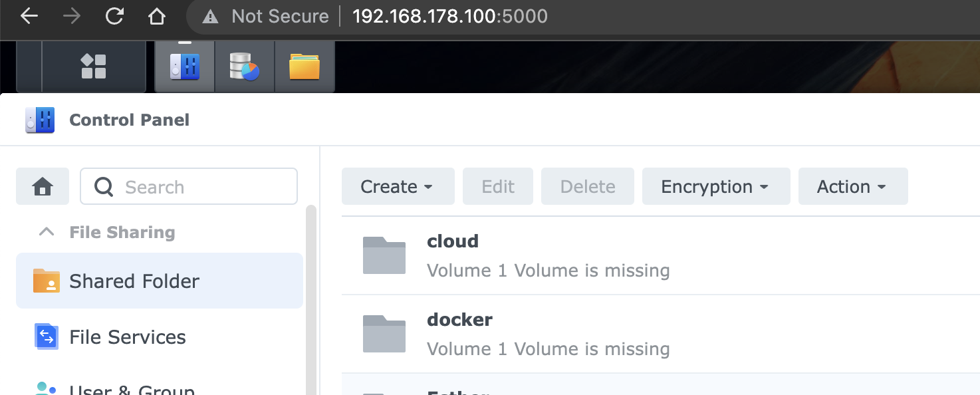This screenshot has width=980, height=395.
Task: Open the Action dropdown menu
Action: [x=852, y=186]
